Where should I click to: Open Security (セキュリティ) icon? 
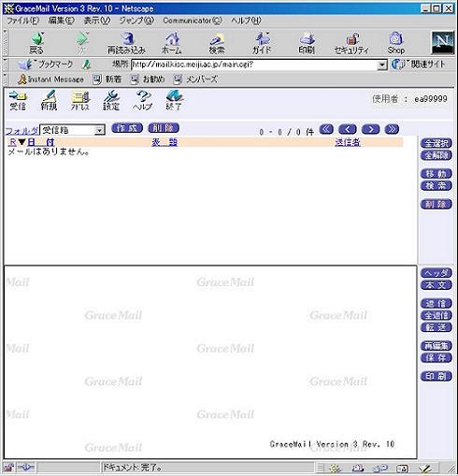click(351, 43)
